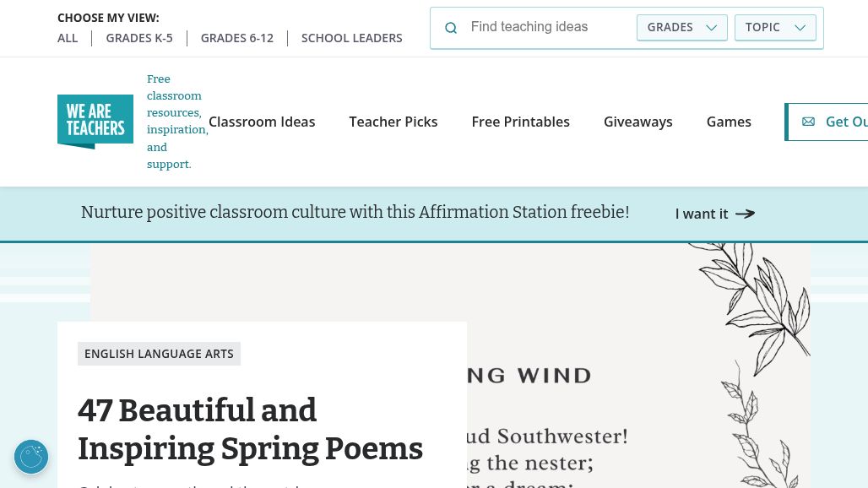Expand the TOPIC filter dropdown
The height and width of the screenshot is (488, 868).
[775, 28]
